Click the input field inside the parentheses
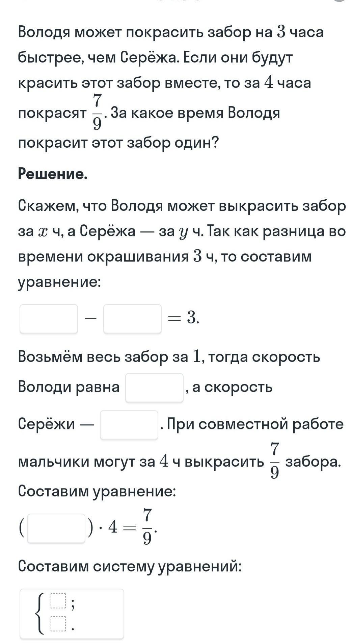 [56, 528]
